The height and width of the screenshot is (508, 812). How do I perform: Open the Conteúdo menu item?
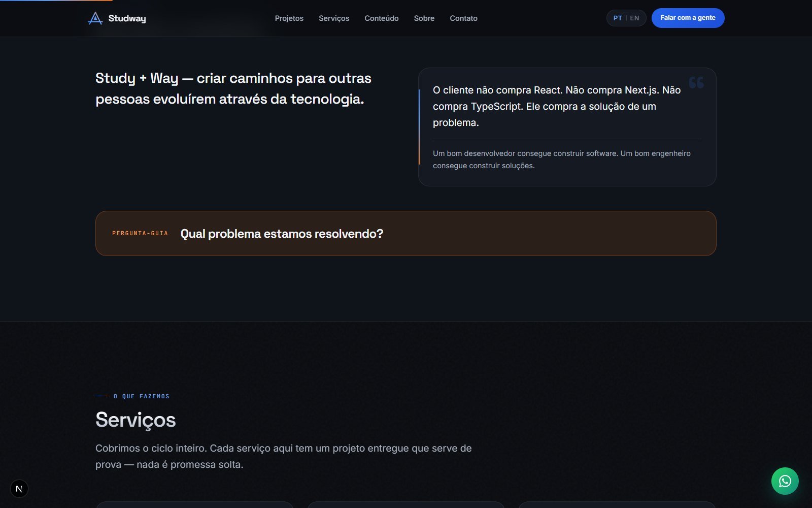[x=382, y=18]
